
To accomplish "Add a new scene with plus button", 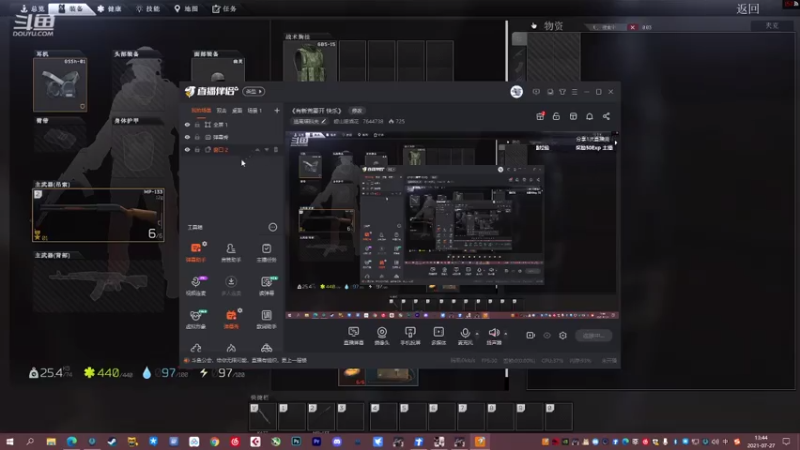I will pyautogui.click(x=277, y=111).
